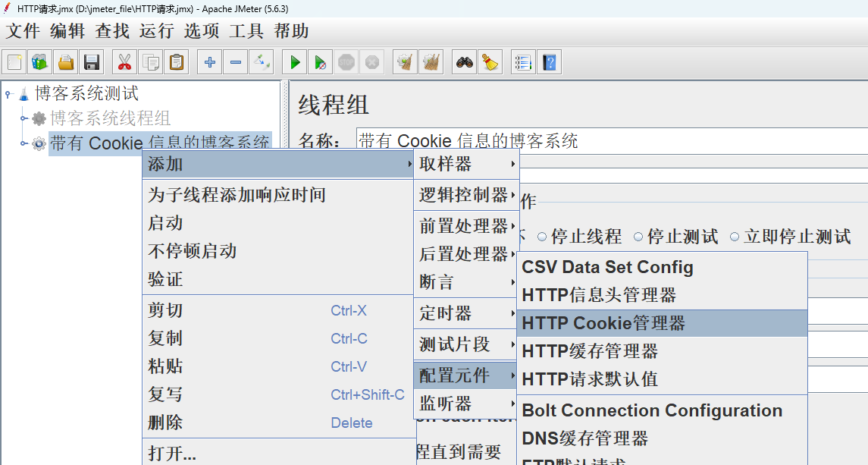Open the 逻辑控制器 submenu
Viewport: 868px width, 465px height.
pyautogui.click(x=467, y=195)
